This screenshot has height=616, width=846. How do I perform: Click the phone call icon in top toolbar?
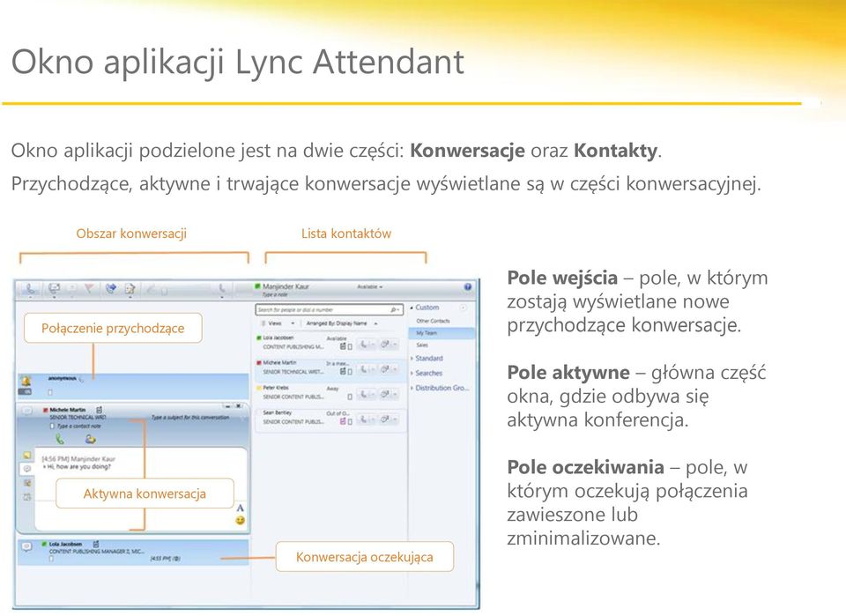(30, 289)
